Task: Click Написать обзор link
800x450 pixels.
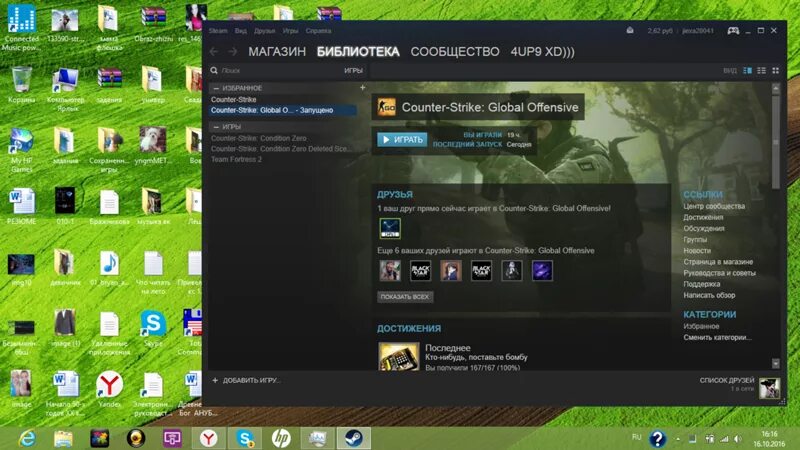Action: 709,295
